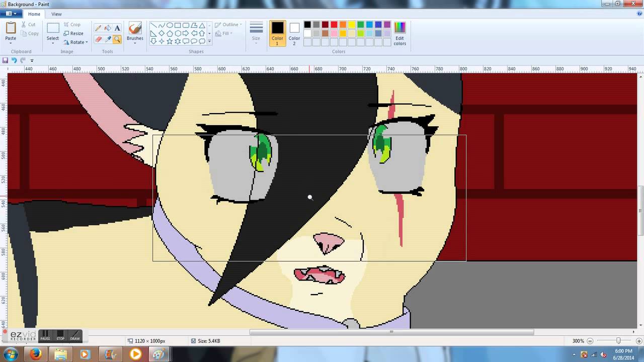Image resolution: width=644 pixels, height=362 pixels.
Task: Select the Magnifier tool
Action: (117, 39)
